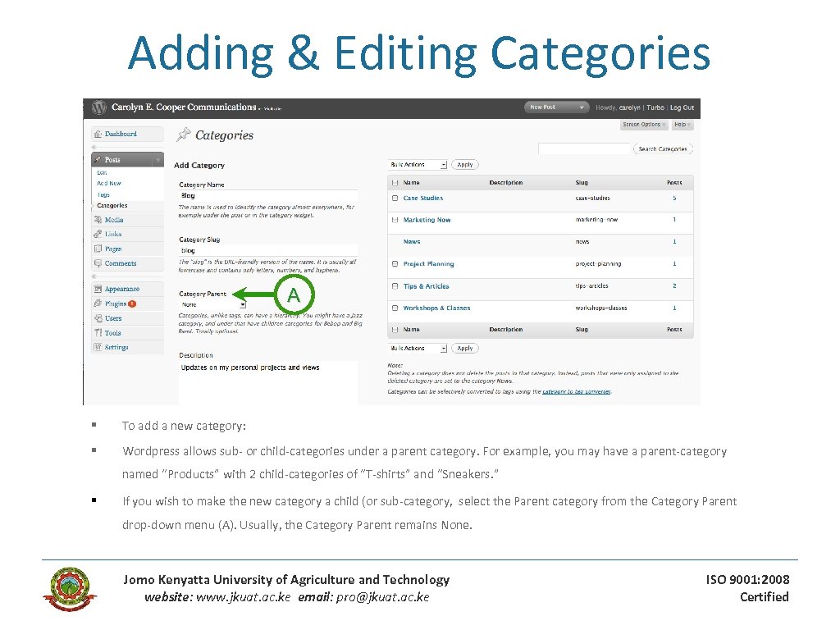This screenshot has width=840, height=630.
Task: Select the Comments speech bubble icon
Action: pyautogui.click(x=97, y=263)
